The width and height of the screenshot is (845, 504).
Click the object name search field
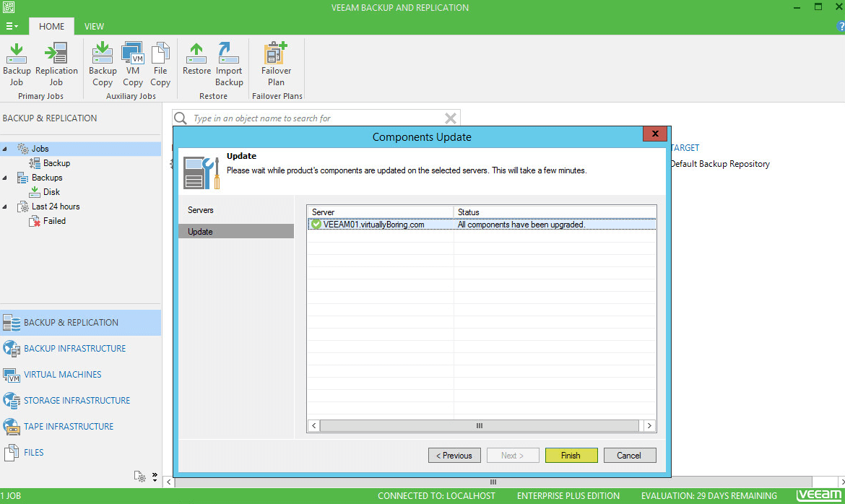(317, 118)
